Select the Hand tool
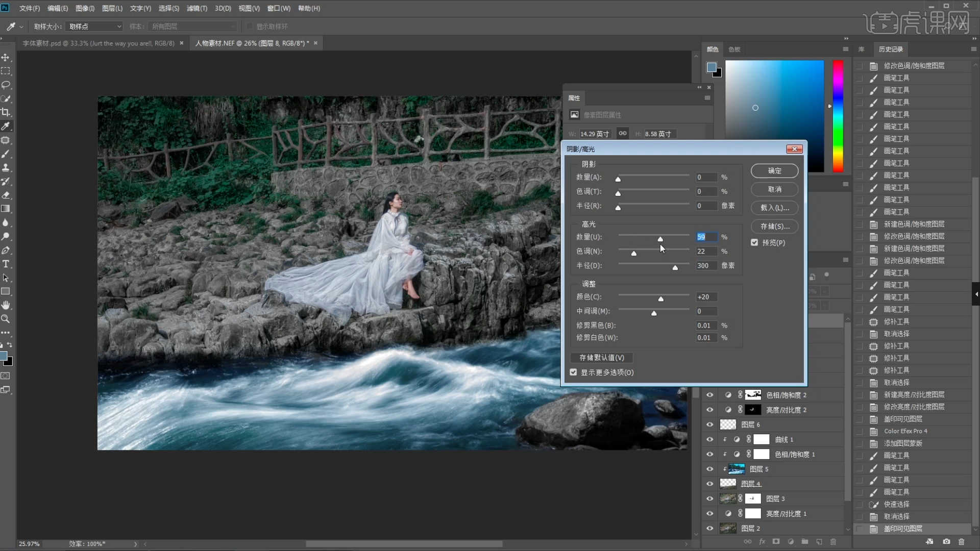 6,306
